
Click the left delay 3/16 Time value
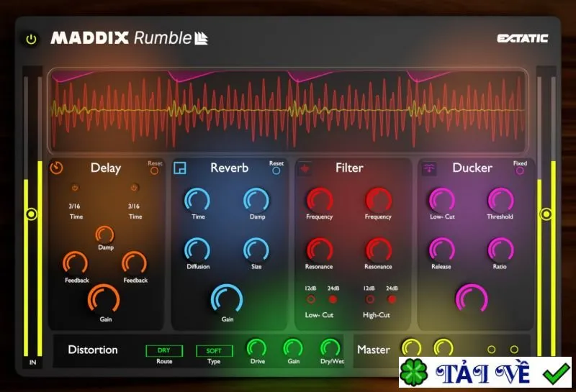coord(75,206)
